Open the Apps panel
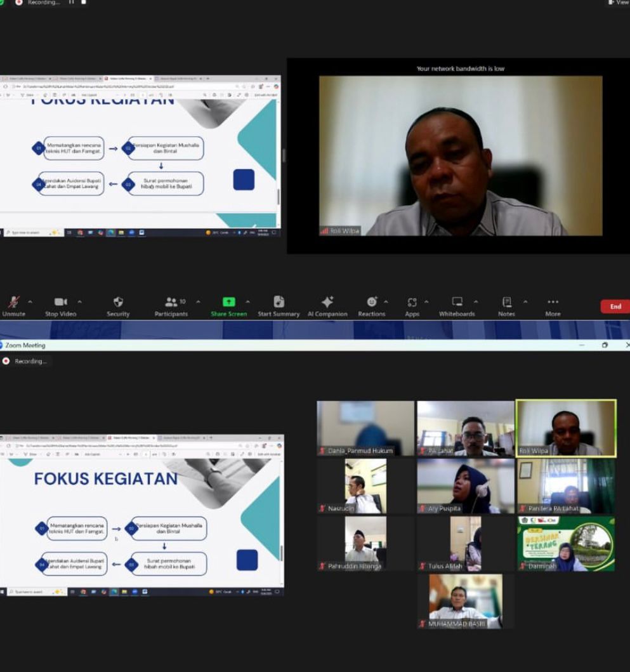The height and width of the screenshot is (672, 630). tap(412, 306)
